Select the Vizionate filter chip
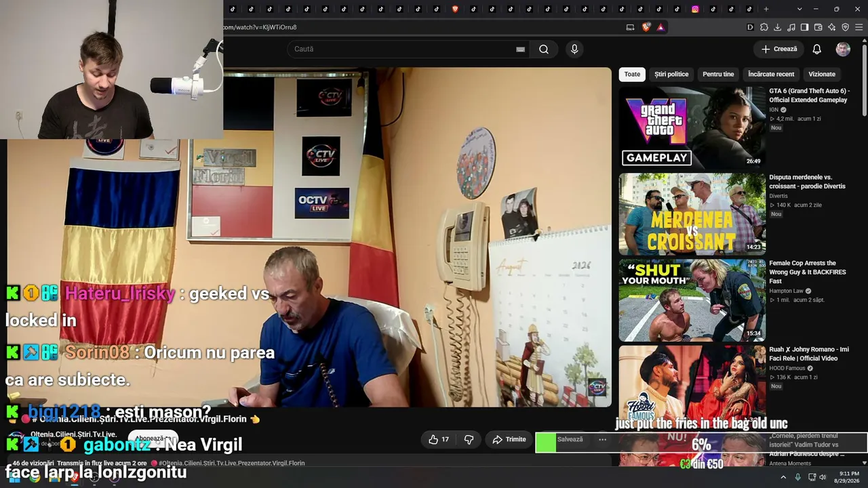The height and width of the screenshot is (488, 868). [x=822, y=74]
